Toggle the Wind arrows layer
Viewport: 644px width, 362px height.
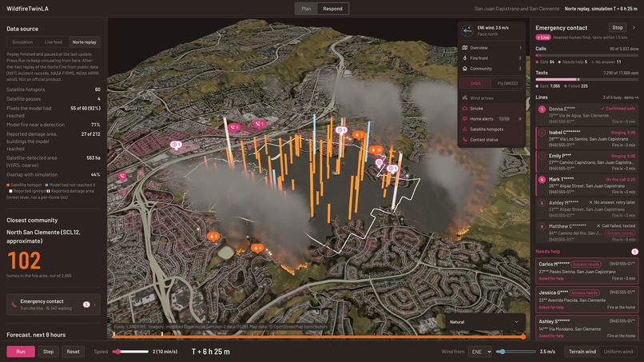[x=491, y=98]
